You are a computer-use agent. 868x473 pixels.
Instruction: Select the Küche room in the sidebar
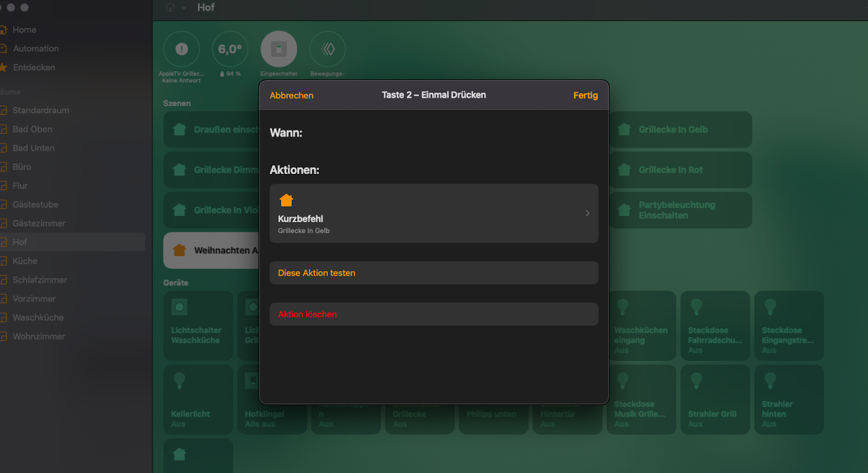pyautogui.click(x=25, y=261)
